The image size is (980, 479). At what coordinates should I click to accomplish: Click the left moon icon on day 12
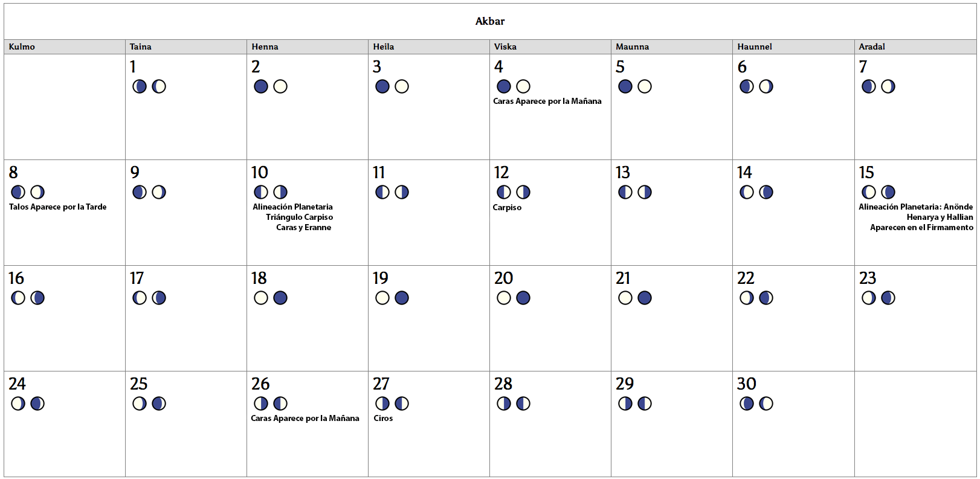504,192
